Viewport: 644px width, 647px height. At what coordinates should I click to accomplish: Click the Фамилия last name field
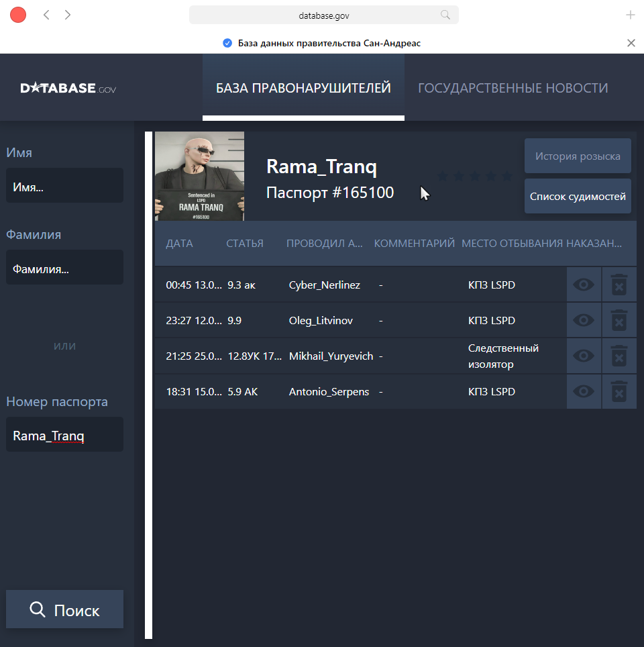[64, 268]
